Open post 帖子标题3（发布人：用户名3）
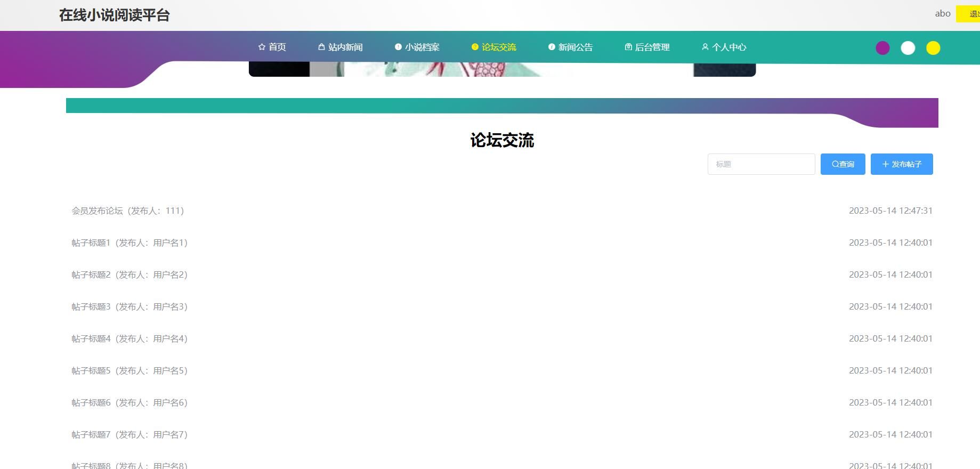The height and width of the screenshot is (469, 980). point(129,306)
